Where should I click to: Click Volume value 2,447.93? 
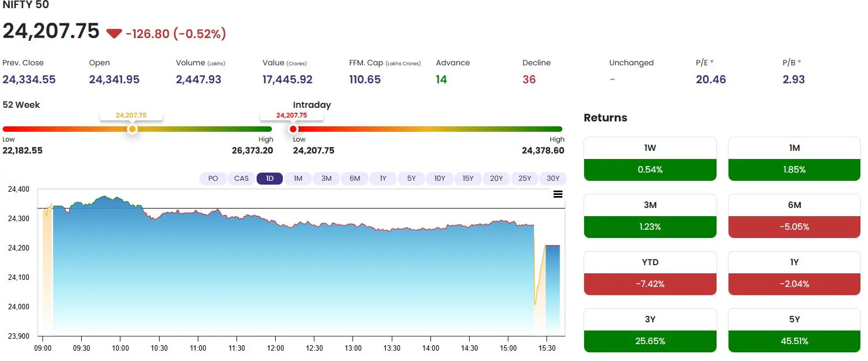(198, 79)
